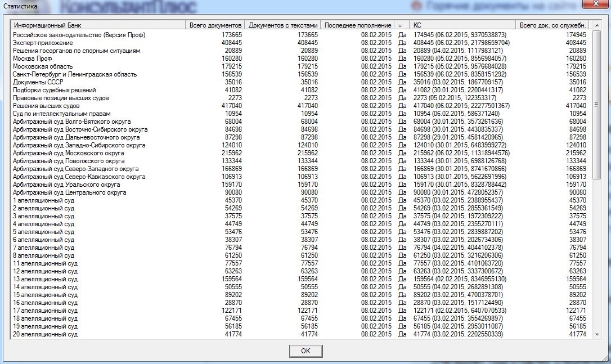This screenshot has width=611, height=364.
Task: Select the 18 апелляционный суд row
Action: click(x=300, y=318)
